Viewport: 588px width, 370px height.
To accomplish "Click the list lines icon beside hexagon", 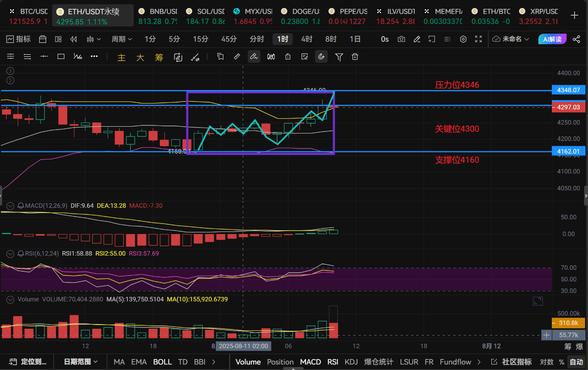I will pos(448,39).
